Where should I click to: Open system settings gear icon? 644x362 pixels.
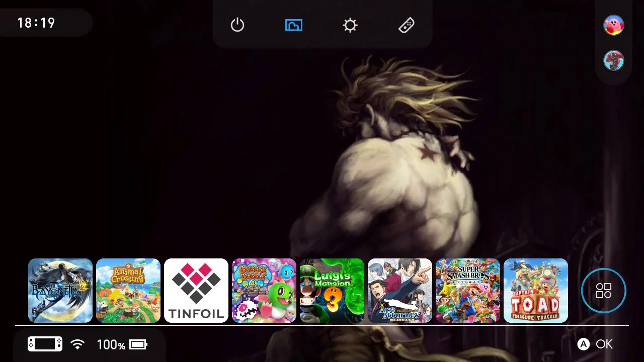[350, 25]
